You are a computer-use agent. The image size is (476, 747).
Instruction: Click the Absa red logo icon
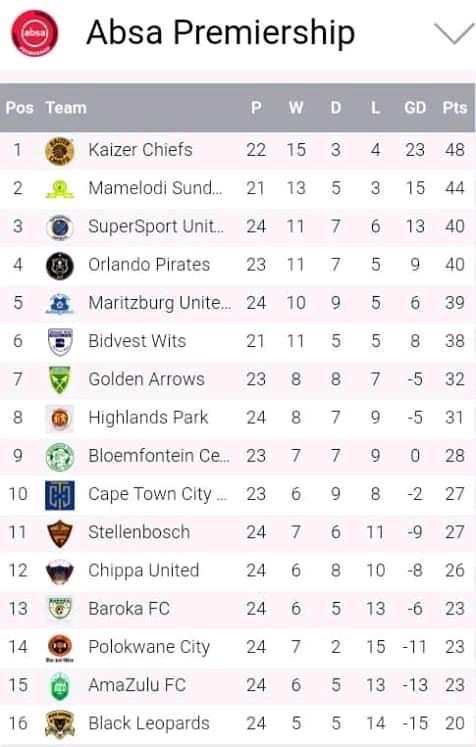(35, 33)
